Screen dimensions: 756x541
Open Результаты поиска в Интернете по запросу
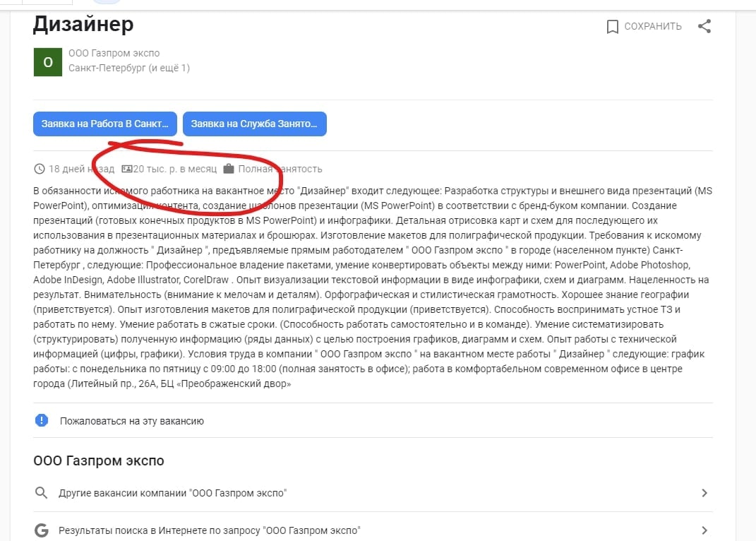(373, 530)
